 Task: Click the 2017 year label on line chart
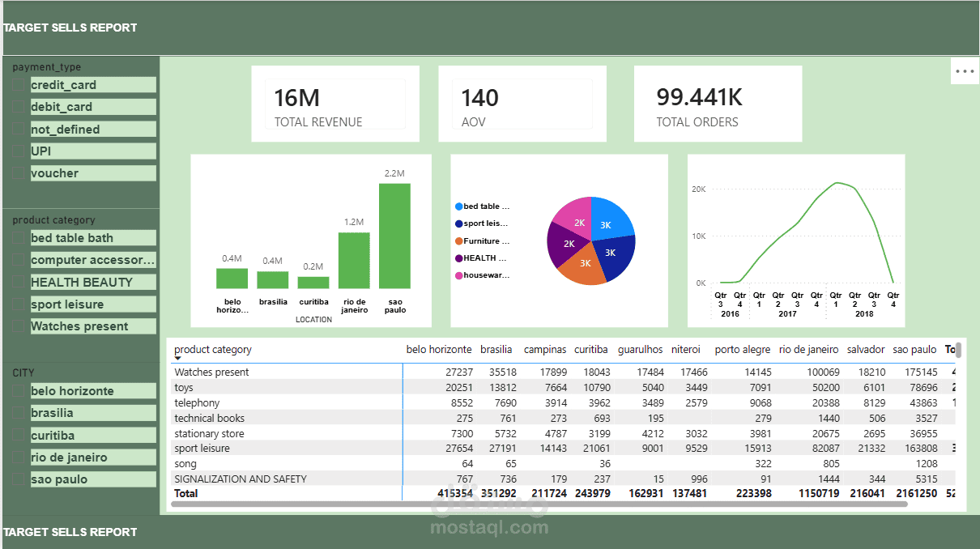(x=787, y=314)
